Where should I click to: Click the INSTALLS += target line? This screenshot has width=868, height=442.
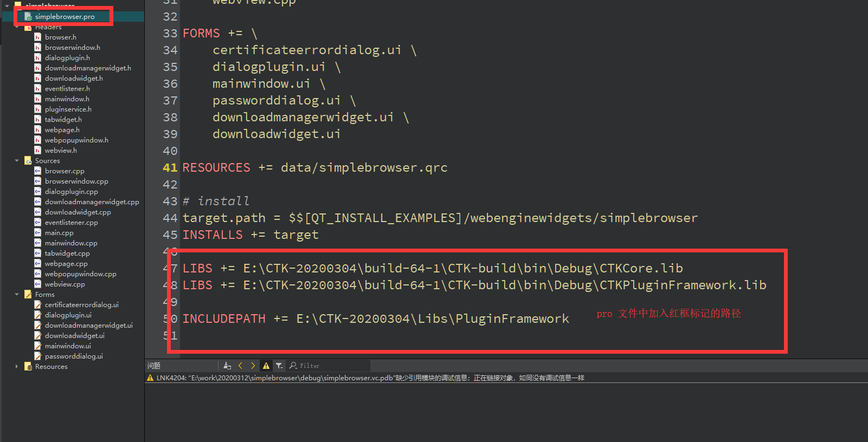tap(250, 235)
